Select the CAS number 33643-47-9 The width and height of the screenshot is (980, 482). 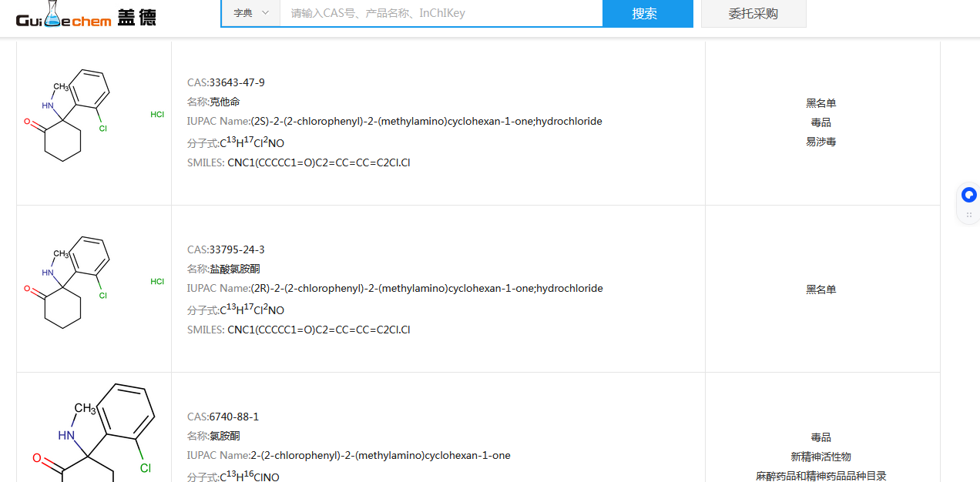237,82
